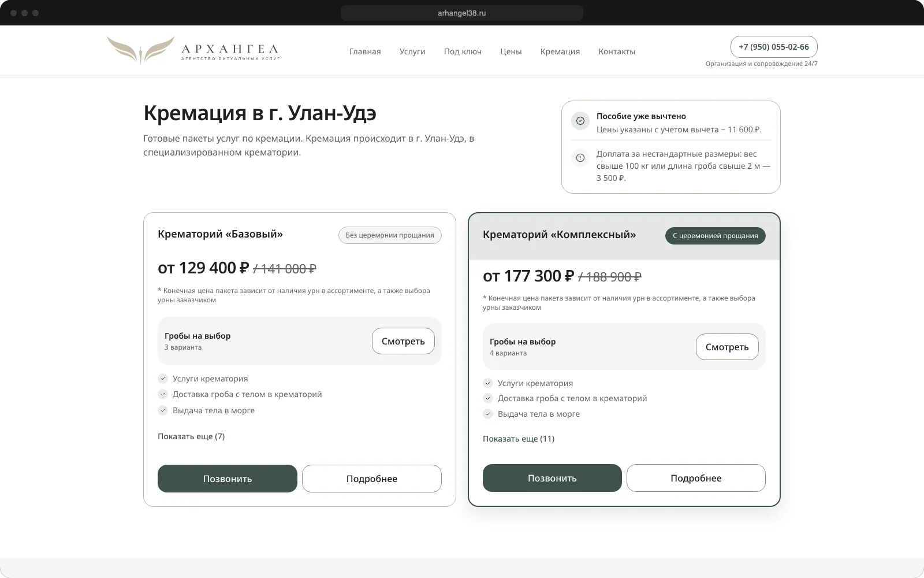Click the phone number +7 (950) 055-02-66
This screenshot has width=924, height=578.
(774, 47)
